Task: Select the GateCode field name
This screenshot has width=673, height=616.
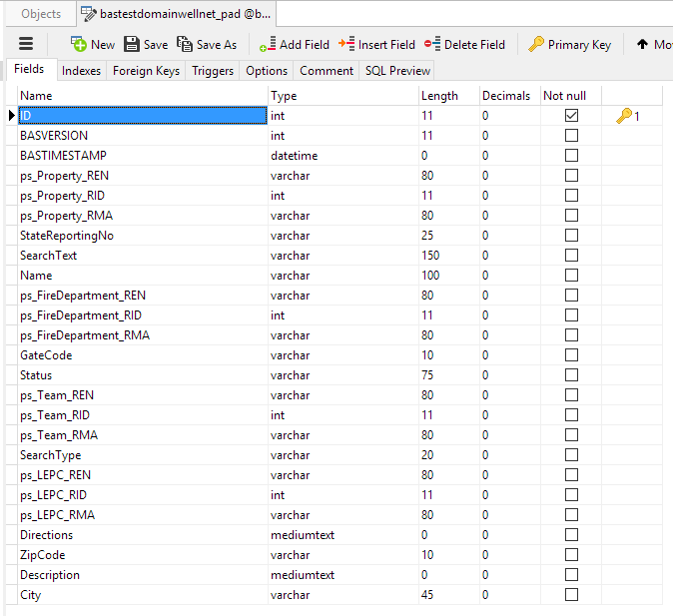Action: coord(46,355)
